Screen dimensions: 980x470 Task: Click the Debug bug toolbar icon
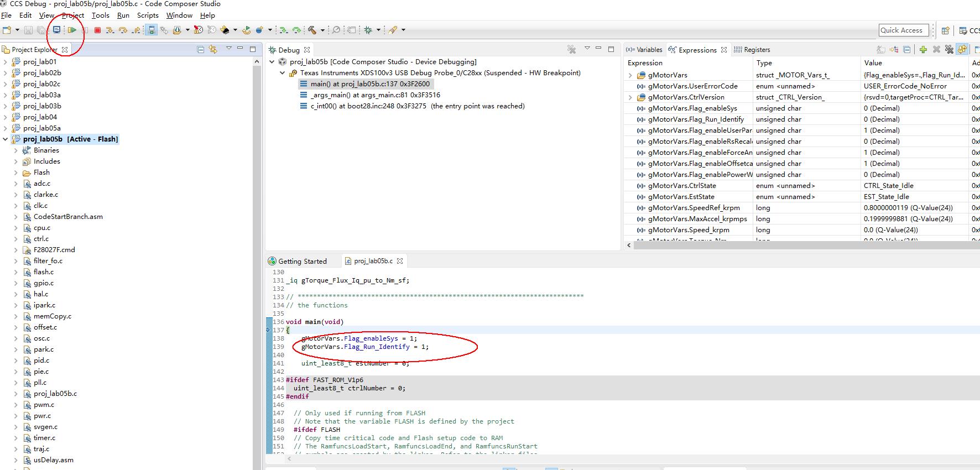click(x=368, y=30)
